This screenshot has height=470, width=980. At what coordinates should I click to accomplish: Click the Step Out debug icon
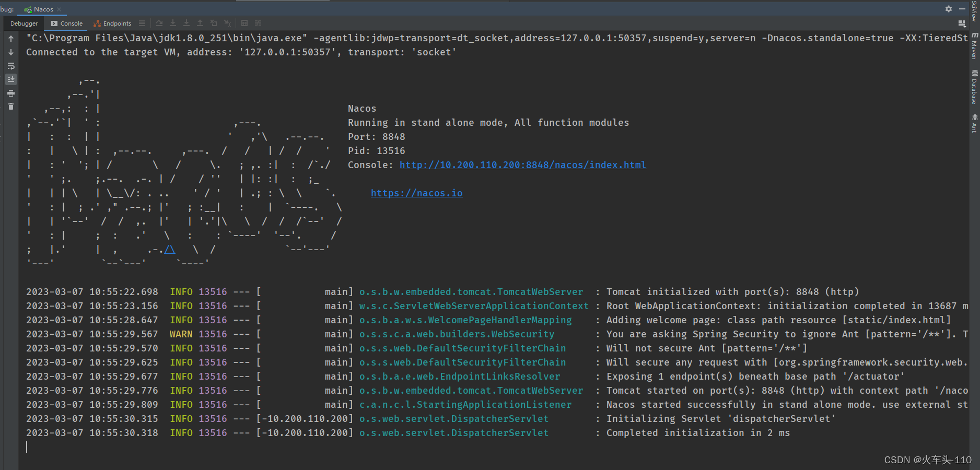click(x=200, y=23)
